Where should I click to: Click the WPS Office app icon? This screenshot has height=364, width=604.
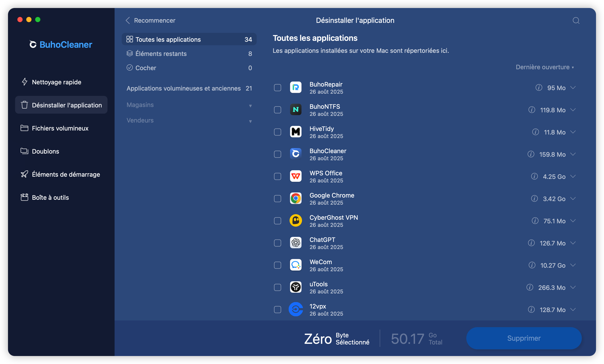coord(296,176)
